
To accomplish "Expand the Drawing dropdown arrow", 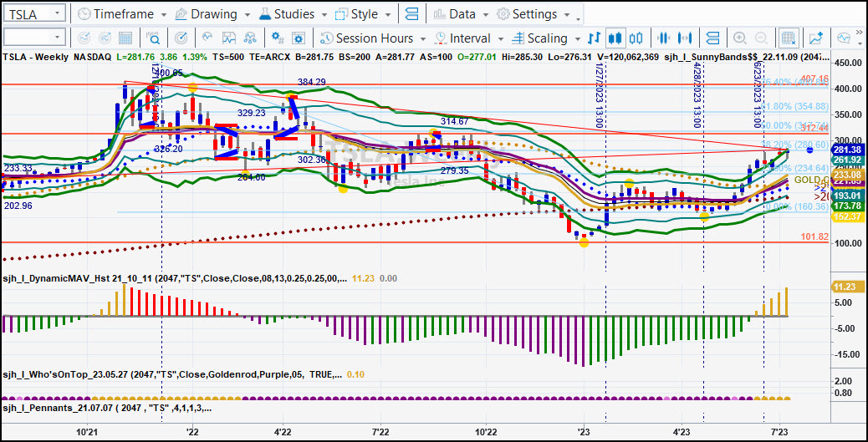I will (x=248, y=15).
